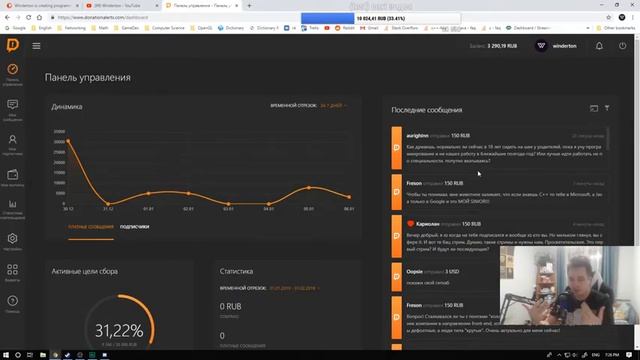640x360 pixels.
Task: Open Task View on the taskbar
Action: (x=30, y=355)
